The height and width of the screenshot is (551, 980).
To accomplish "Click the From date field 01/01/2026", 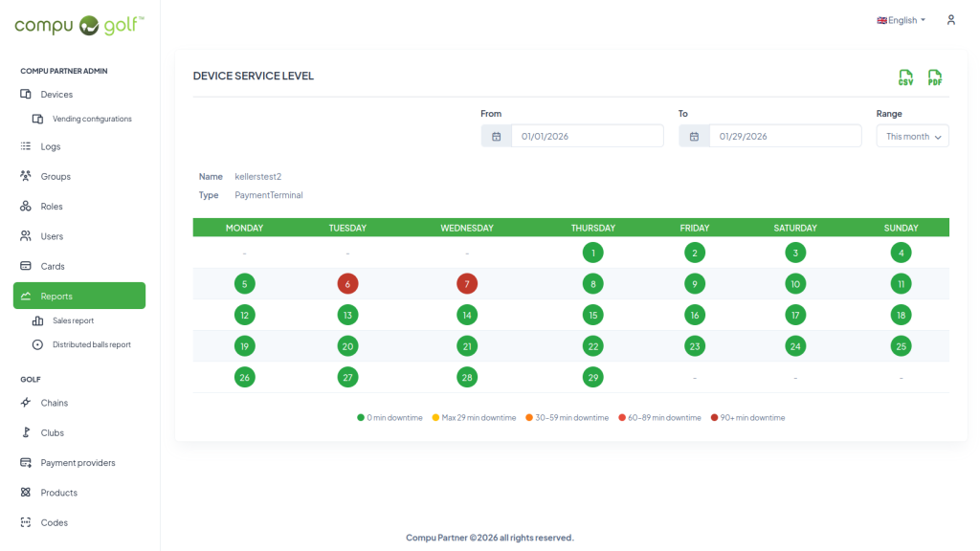I will [x=586, y=137].
